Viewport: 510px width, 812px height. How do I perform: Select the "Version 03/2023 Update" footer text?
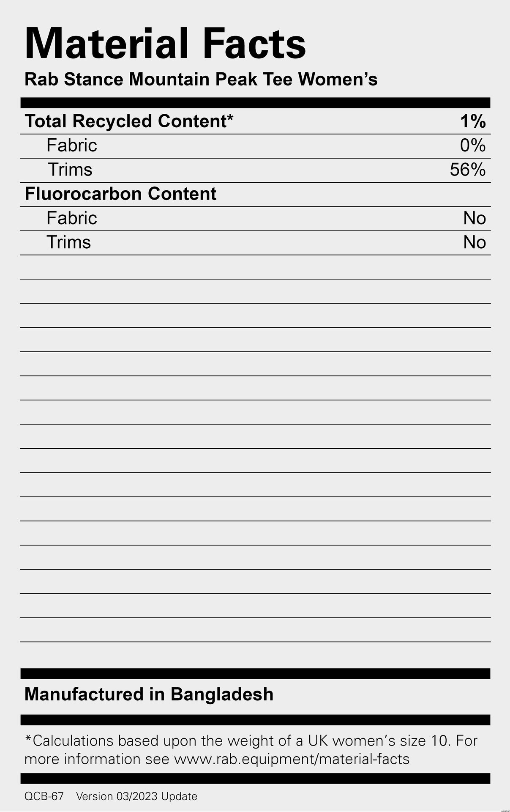click(x=136, y=796)
